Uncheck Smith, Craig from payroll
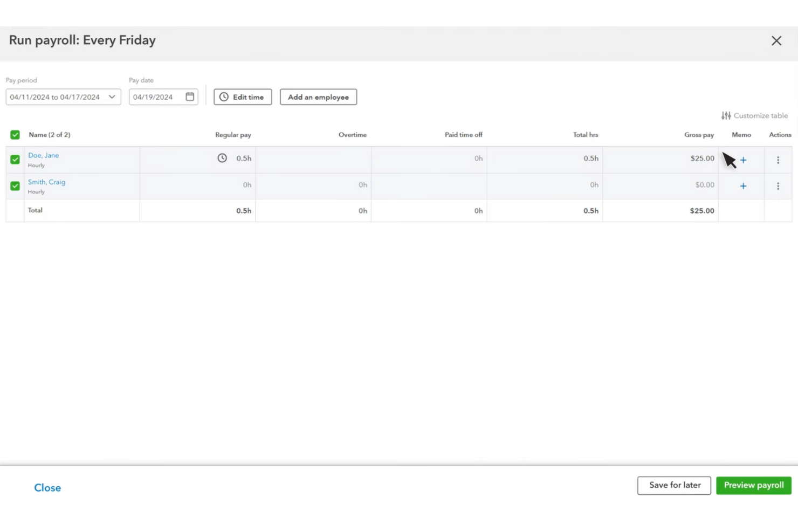This screenshot has width=798, height=532. [x=15, y=185]
